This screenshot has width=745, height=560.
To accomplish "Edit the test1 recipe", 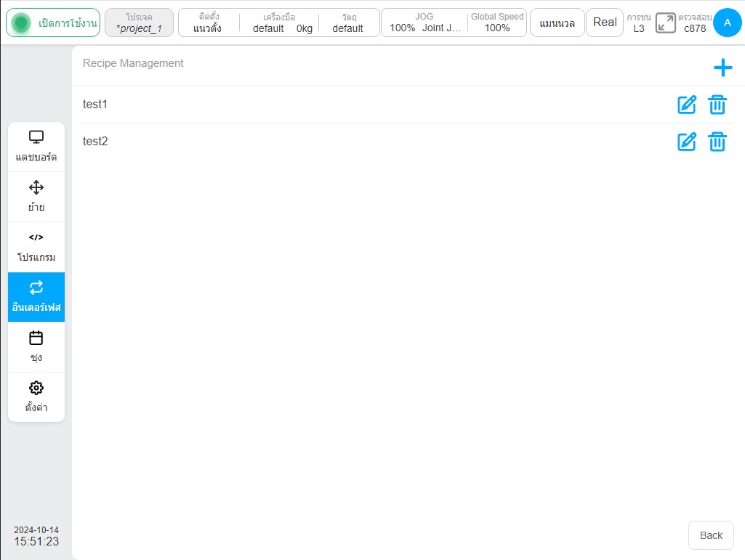I will click(687, 105).
